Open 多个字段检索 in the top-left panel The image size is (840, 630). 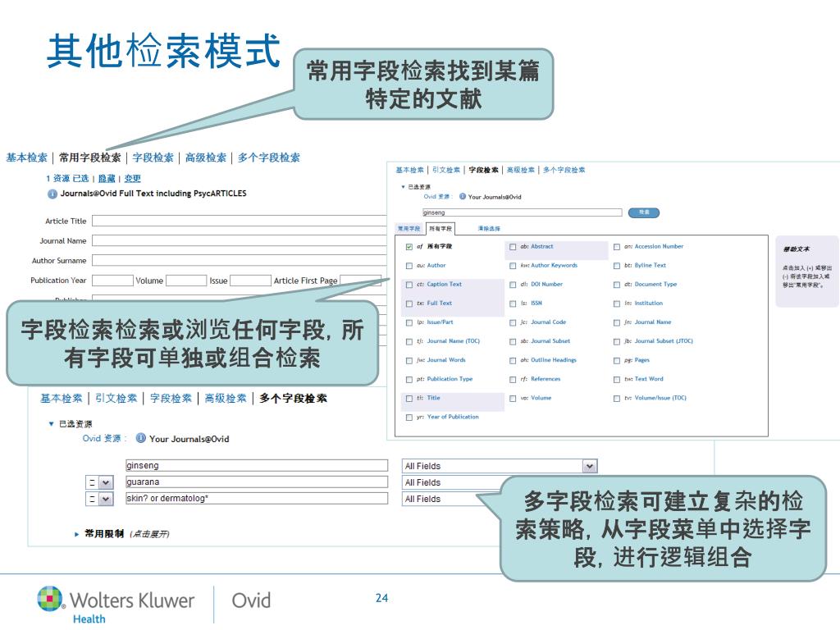click(269, 157)
